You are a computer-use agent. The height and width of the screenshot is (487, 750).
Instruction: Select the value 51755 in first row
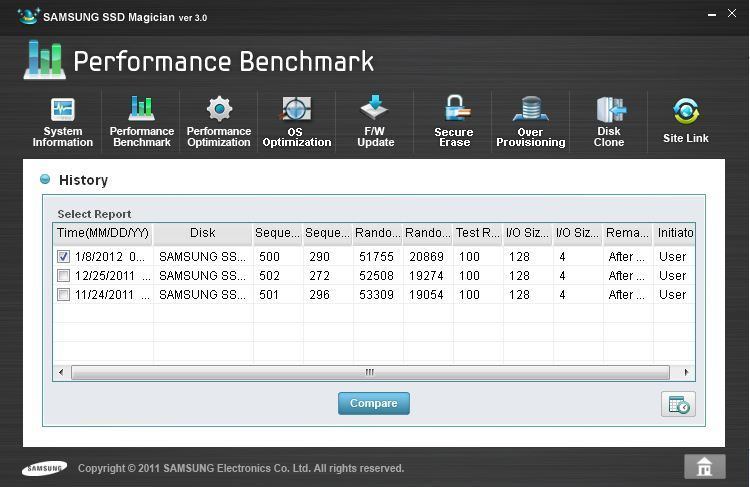pos(376,257)
